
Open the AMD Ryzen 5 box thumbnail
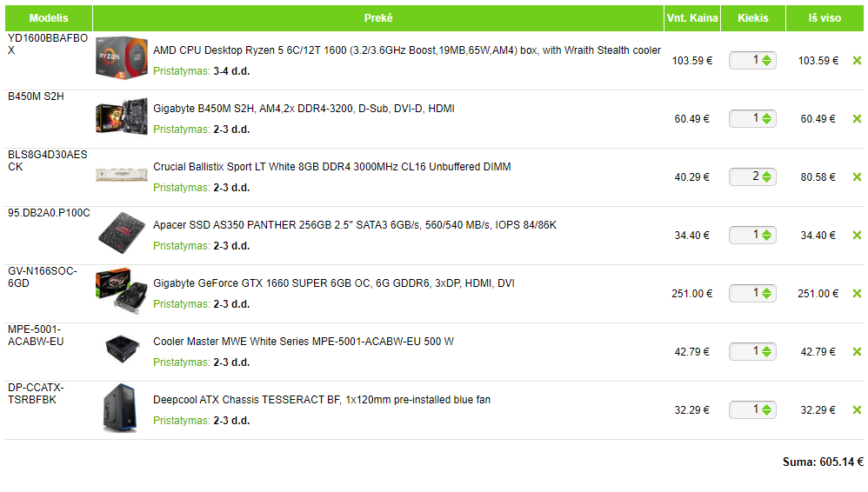(x=122, y=59)
